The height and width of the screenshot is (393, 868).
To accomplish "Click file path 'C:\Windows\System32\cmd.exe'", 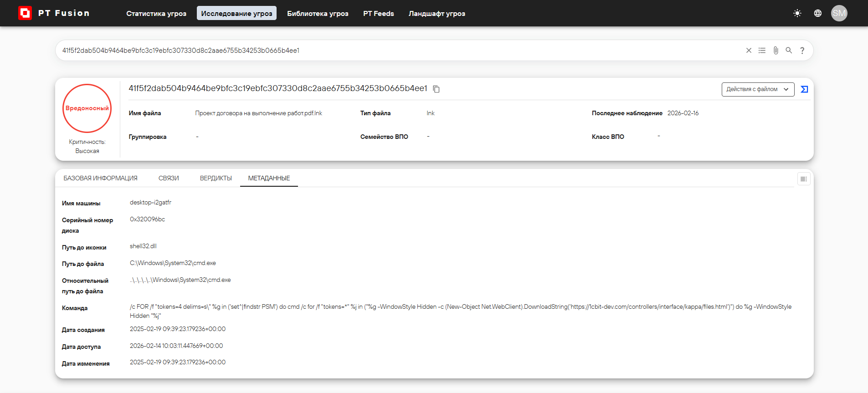I will (x=173, y=263).
